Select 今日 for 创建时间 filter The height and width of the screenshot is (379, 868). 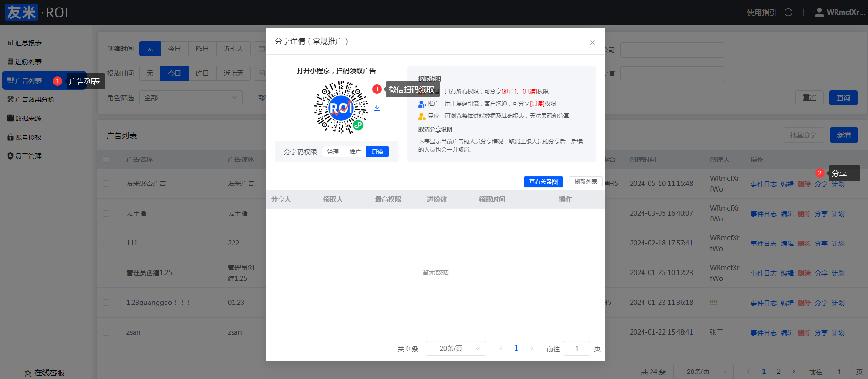tap(175, 49)
